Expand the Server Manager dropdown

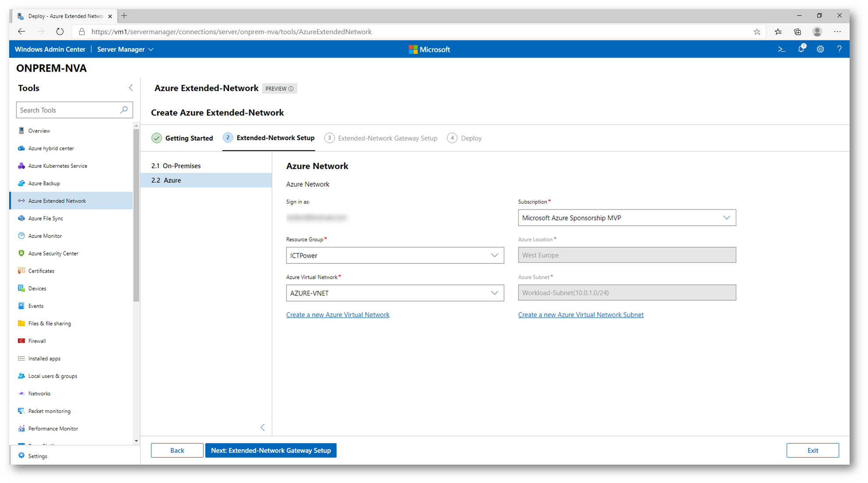125,49
